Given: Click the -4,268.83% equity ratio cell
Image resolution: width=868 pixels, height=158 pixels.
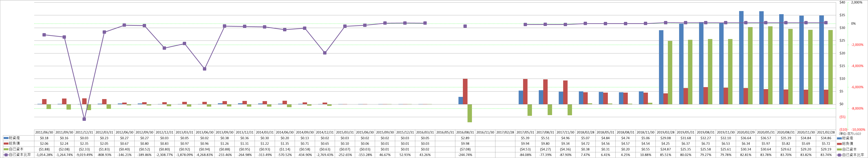Looking at the screenshot, I should click(205, 155).
